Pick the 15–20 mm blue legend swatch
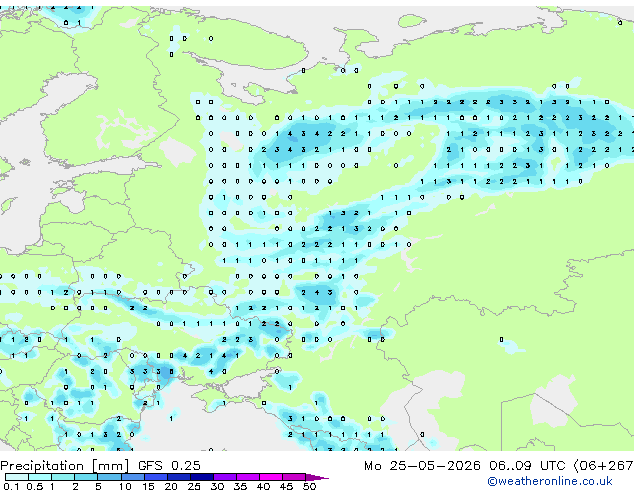 point(155,477)
